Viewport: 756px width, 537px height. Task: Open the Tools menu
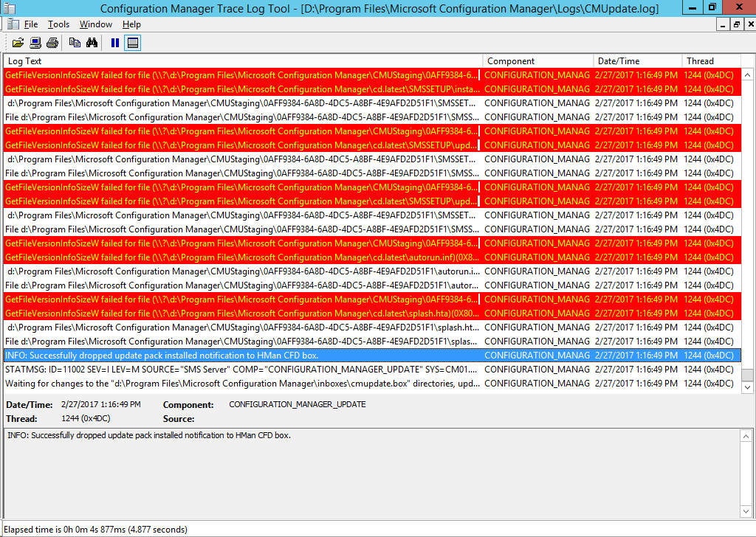(58, 24)
